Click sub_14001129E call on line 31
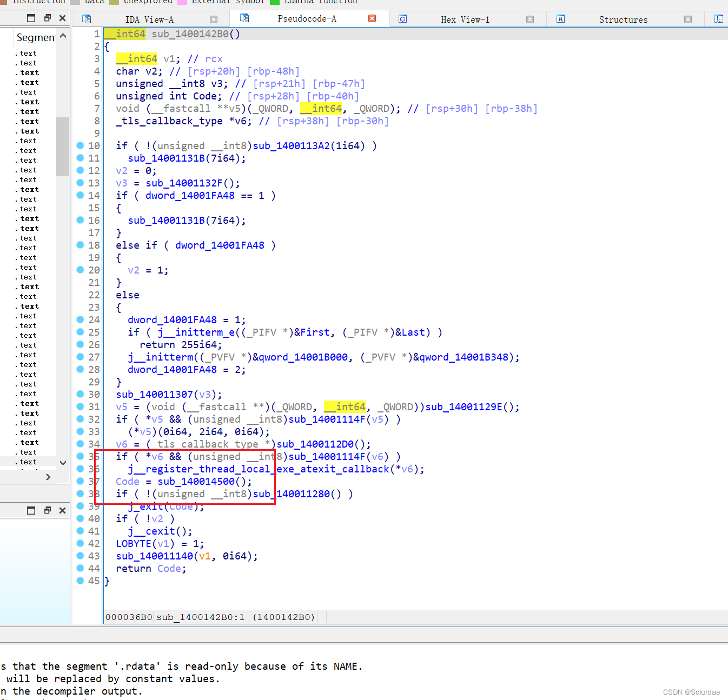Screen dimensions: 728x700 464,407
